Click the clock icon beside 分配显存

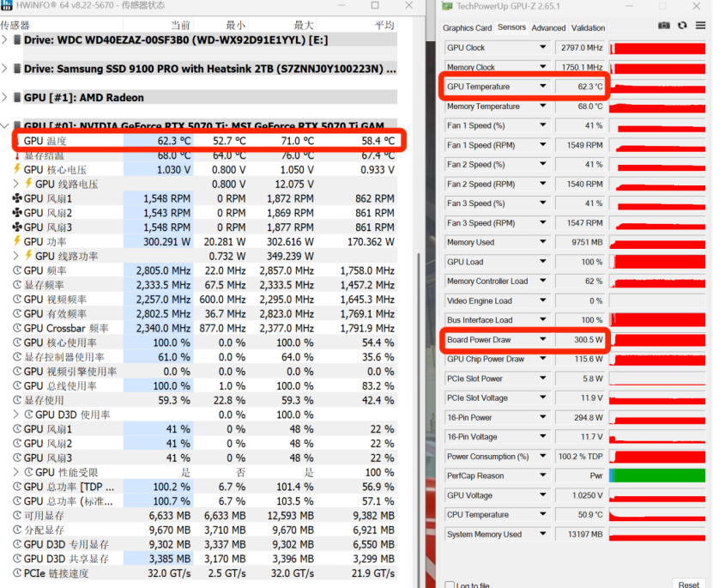tap(17, 530)
